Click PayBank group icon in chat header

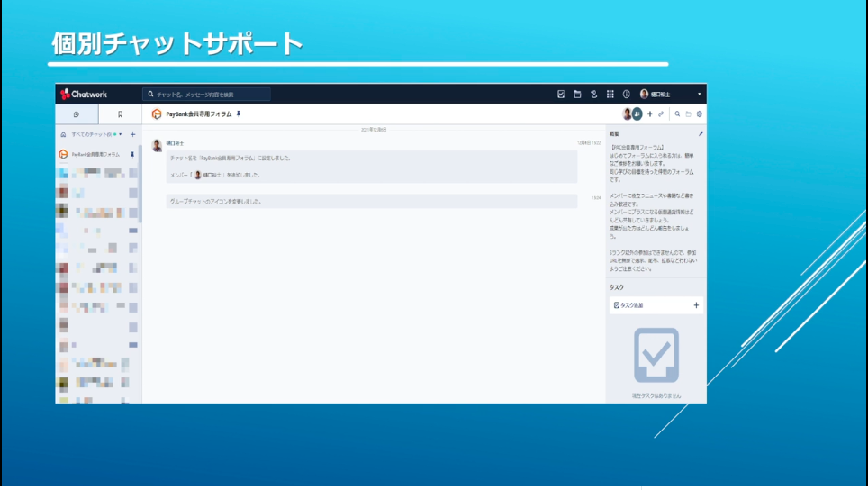[157, 114]
